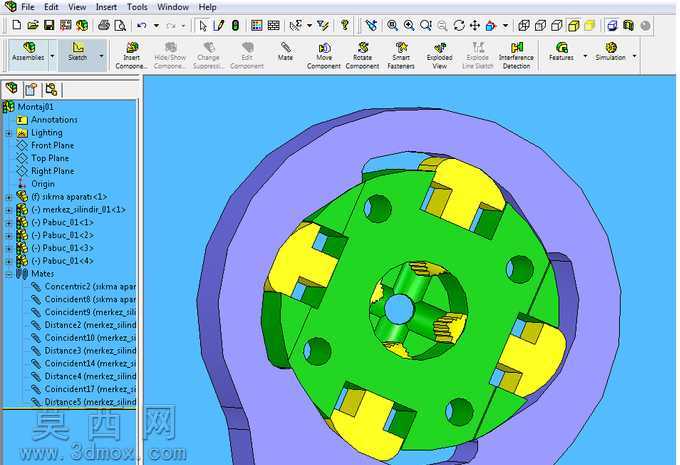Expand the sıkma aparatı<1> component
This screenshot has height=465, width=680.
click(x=8, y=197)
